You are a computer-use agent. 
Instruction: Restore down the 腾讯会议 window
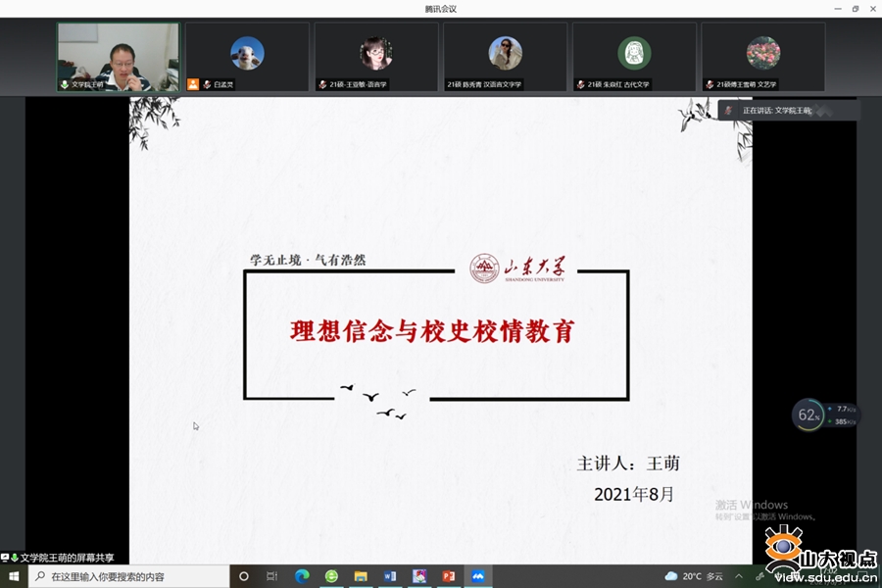pos(855,9)
